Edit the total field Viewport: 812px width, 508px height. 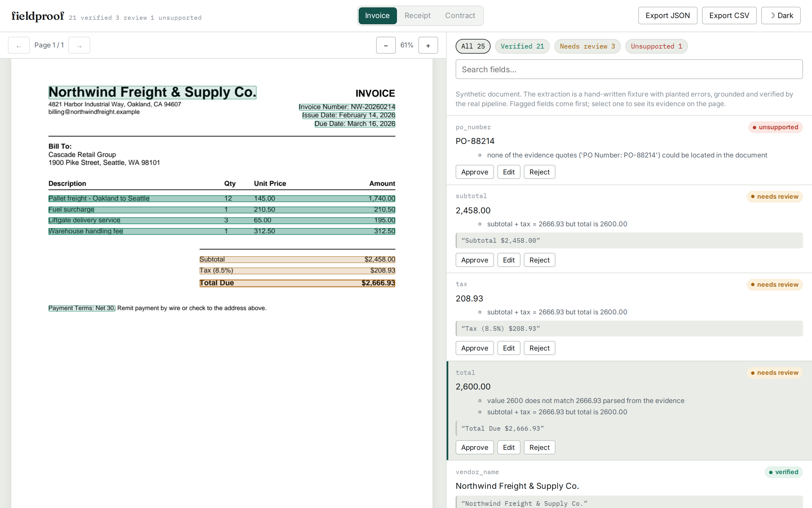pyautogui.click(x=509, y=448)
